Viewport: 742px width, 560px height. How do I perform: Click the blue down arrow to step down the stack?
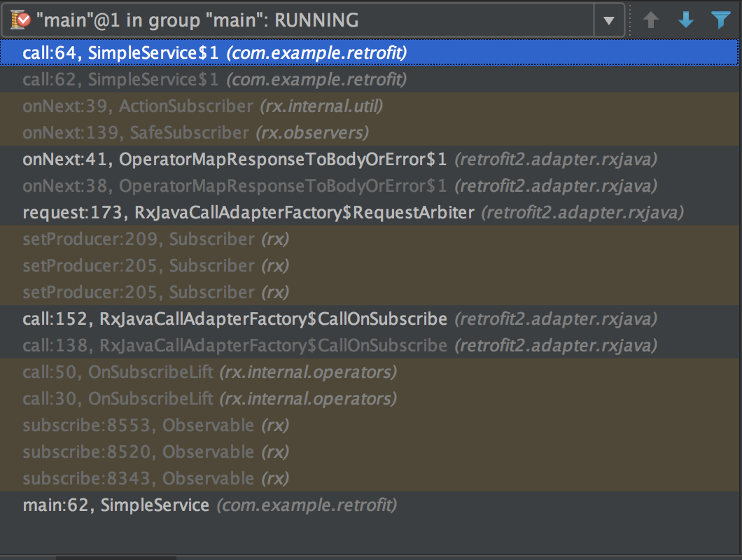click(686, 20)
